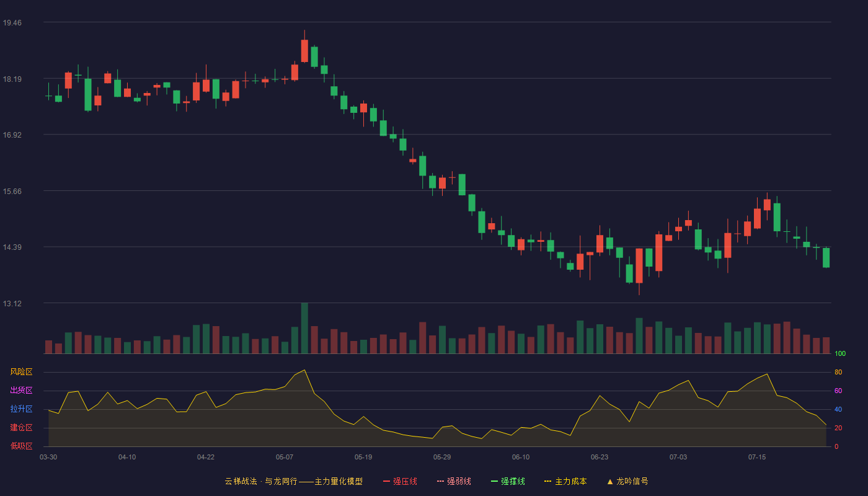Click the 建仓区 zone label
868x496 pixels.
click(21, 428)
